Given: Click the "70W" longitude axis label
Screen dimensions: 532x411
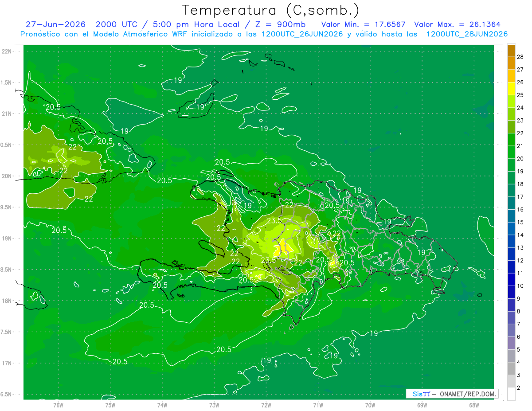Looking at the screenshot, I should [370, 405].
